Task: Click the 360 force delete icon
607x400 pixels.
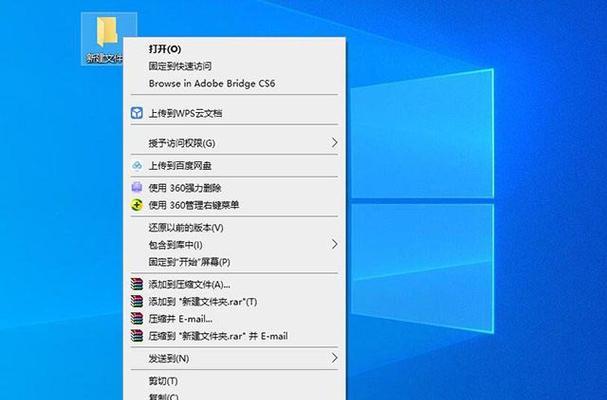Action: click(137, 188)
